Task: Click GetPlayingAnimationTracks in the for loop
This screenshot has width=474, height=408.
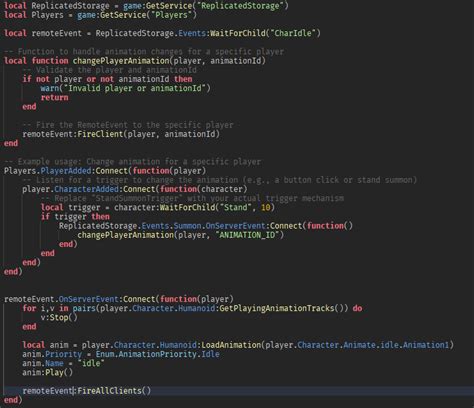Action: pyautogui.click(x=276, y=308)
